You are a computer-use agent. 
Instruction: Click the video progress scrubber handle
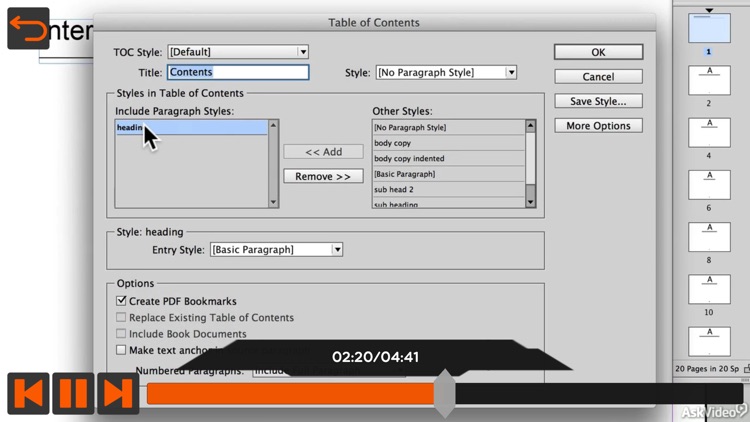(445, 393)
